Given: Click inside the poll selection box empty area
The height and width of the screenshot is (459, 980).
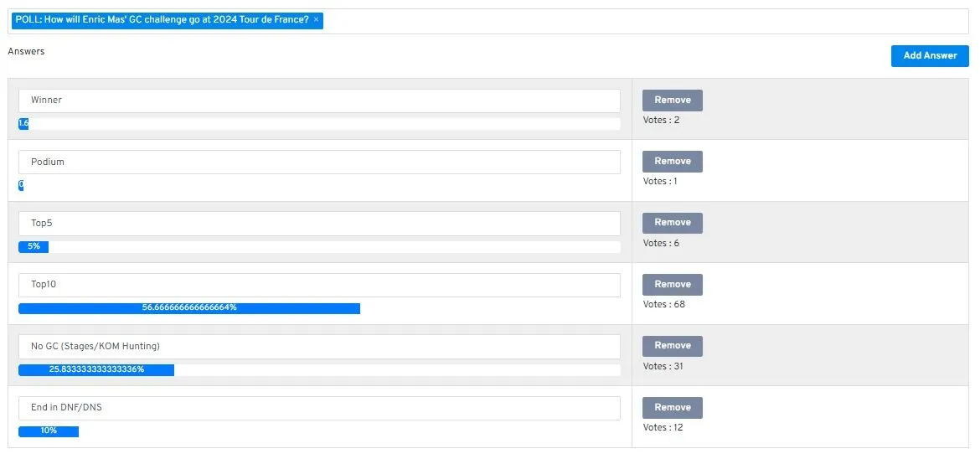Looking at the screenshot, I should 644,21.
